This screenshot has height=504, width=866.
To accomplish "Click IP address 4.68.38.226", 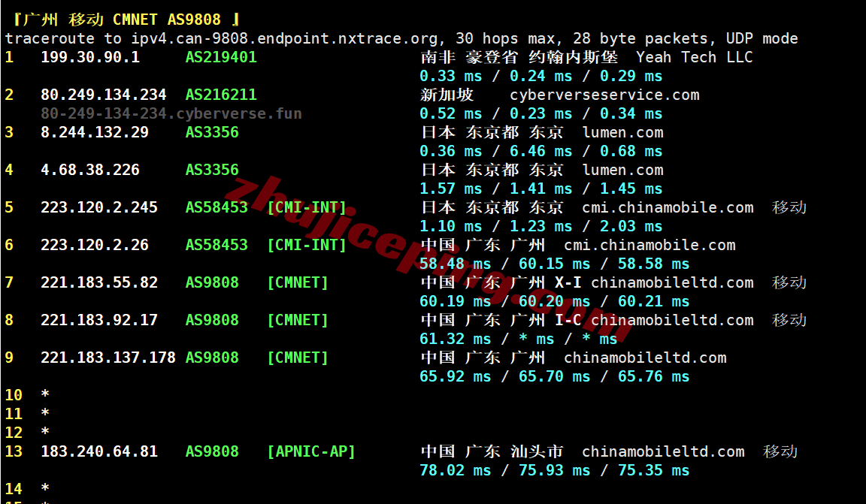I will pos(90,170).
